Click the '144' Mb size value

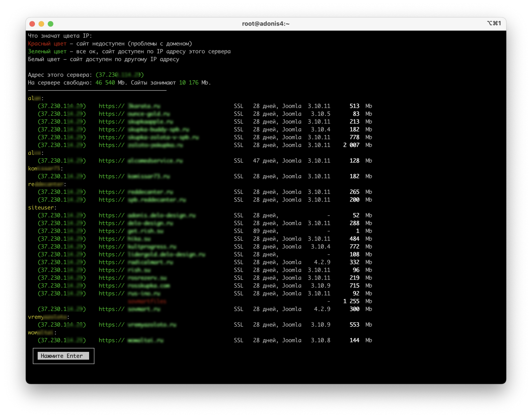354,341
